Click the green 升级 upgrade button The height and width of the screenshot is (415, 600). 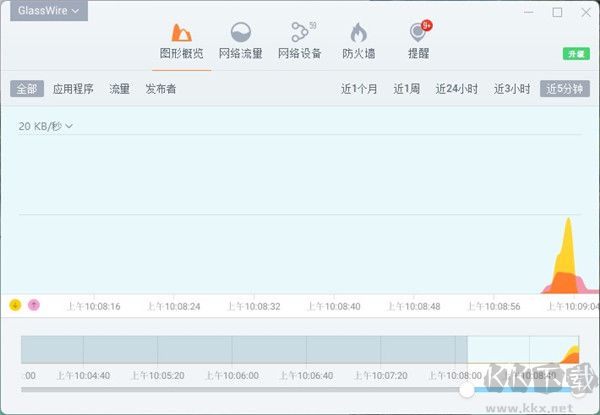[x=575, y=52]
